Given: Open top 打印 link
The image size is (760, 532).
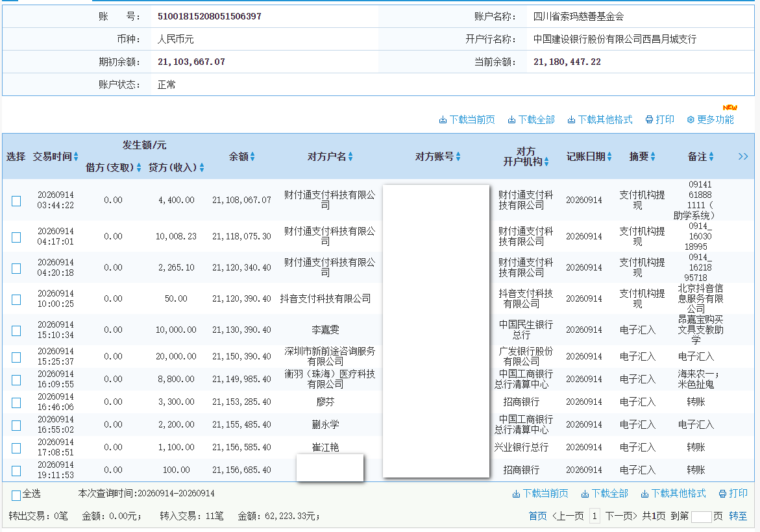Looking at the screenshot, I should 665,119.
